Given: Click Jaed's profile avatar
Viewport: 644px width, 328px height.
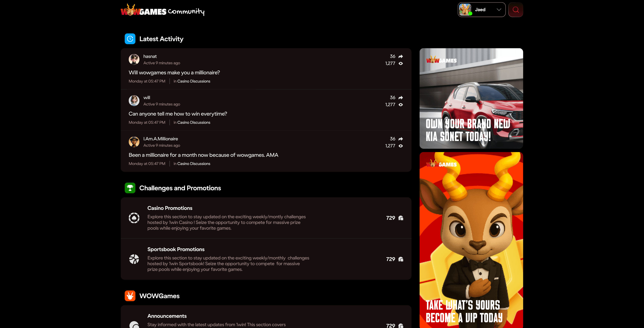Looking at the screenshot, I should coord(465,10).
